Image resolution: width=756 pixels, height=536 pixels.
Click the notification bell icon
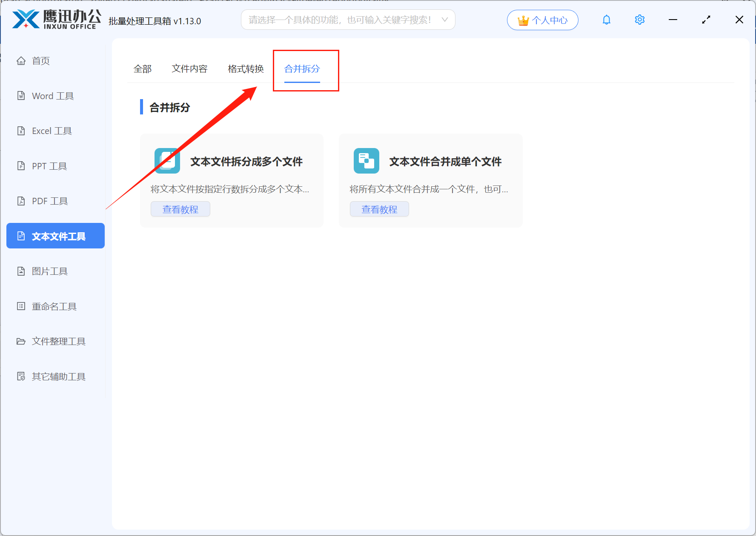(x=606, y=20)
